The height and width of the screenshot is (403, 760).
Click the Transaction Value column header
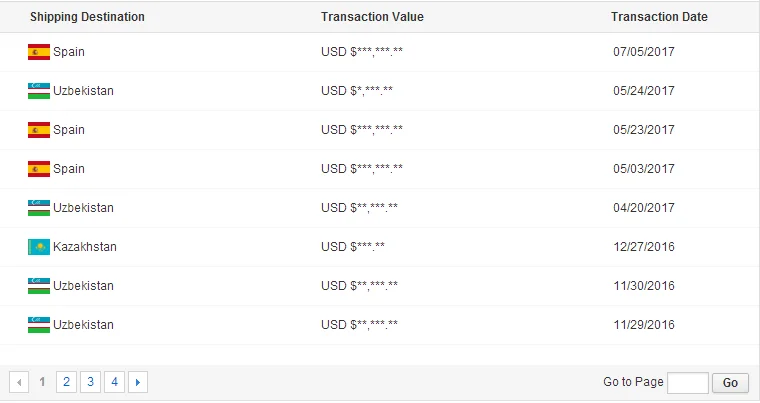pos(372,17)
